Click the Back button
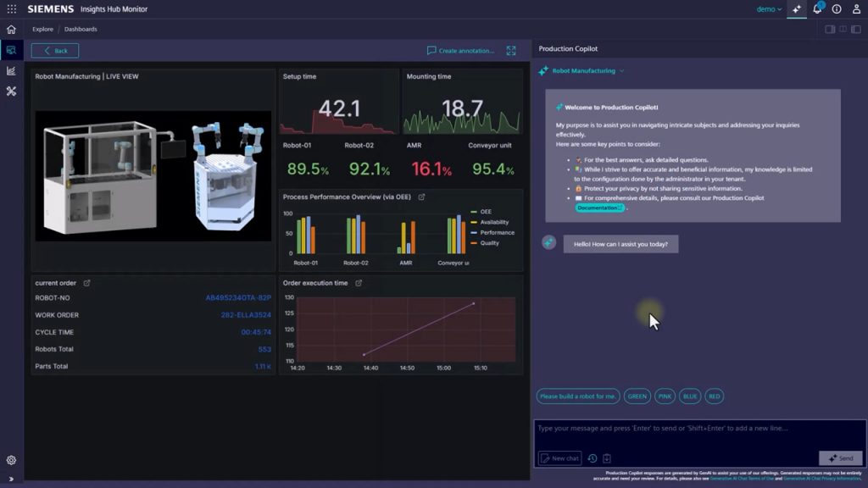The height and width of the screenshot is (488, 868). coord(55,51)
